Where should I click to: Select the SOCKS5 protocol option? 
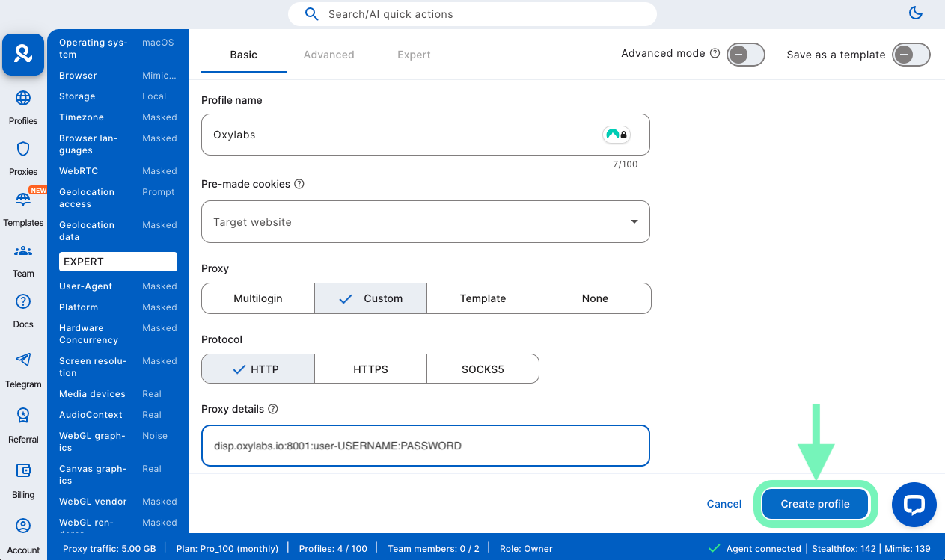(483, 369)
